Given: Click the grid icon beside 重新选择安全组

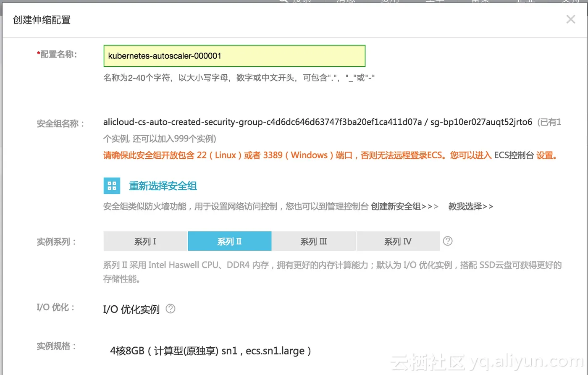Looking at the screenshot, I should click(x=112, y=186).
